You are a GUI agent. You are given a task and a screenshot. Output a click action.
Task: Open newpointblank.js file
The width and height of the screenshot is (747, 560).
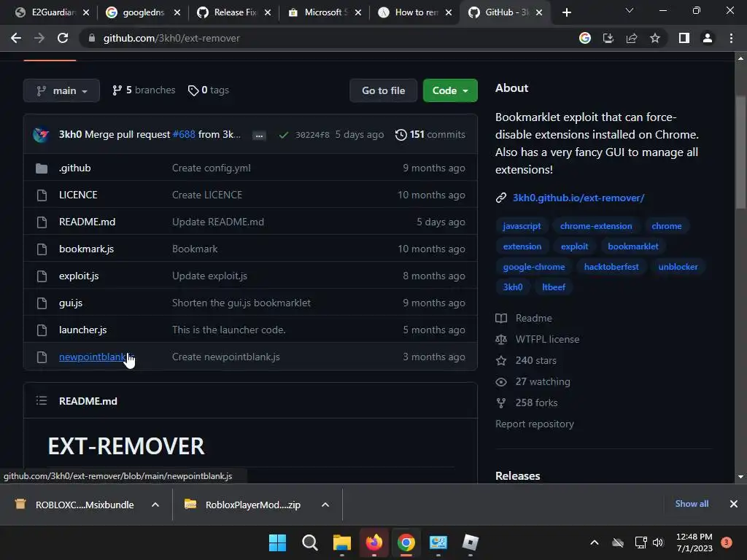[97, 357]
